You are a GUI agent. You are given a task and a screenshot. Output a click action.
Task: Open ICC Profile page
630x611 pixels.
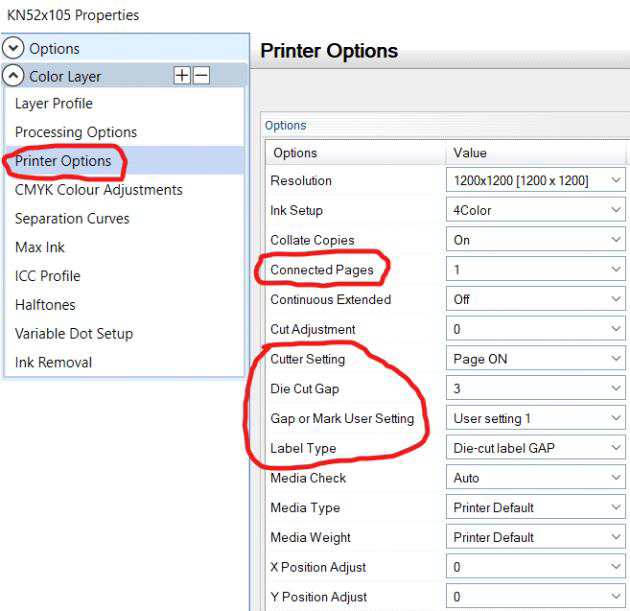[x=48, y=276]
